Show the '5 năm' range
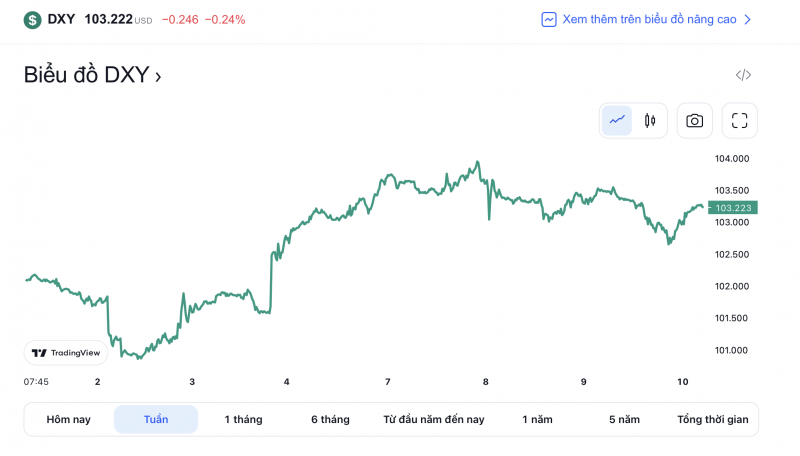This screenshot has height=456, width=800. click(624, 419)
